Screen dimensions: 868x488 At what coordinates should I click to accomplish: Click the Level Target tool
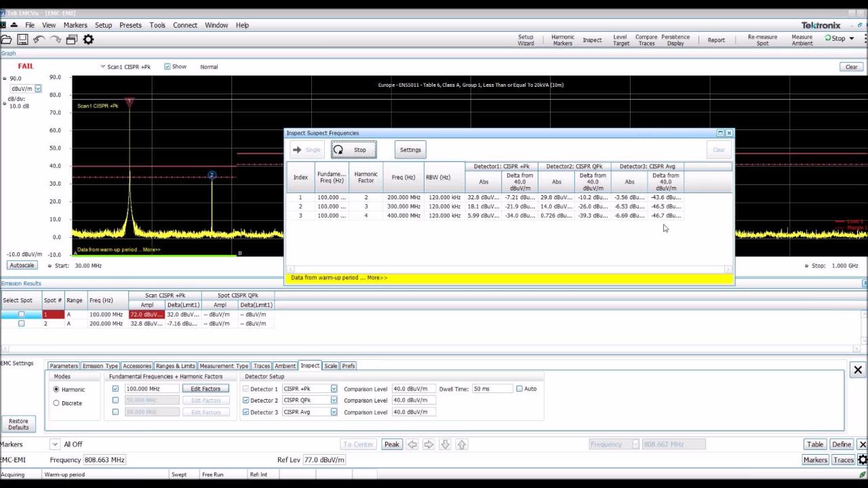click(621, 40)
